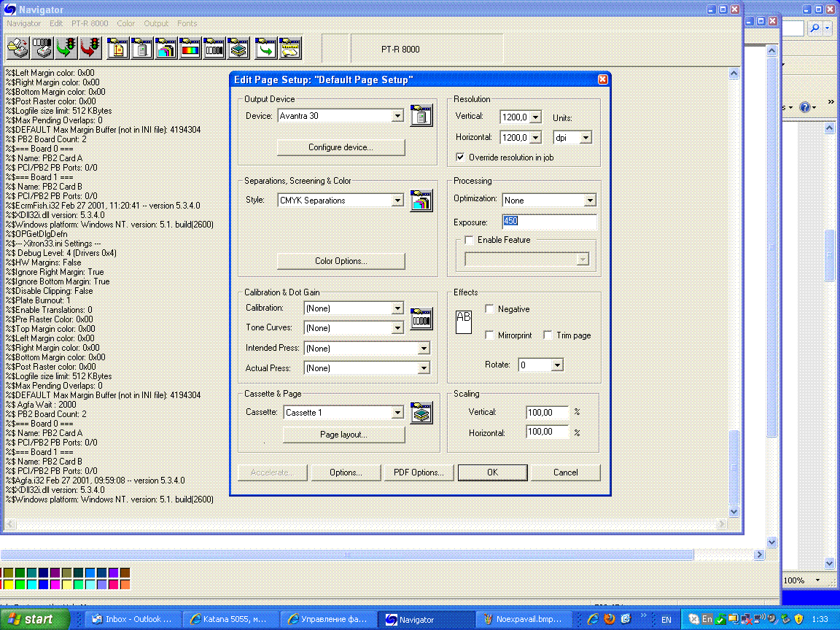Screen dimensions: 840x630
Task: Click the Page layout button
Action: click(x=343, y=435)
